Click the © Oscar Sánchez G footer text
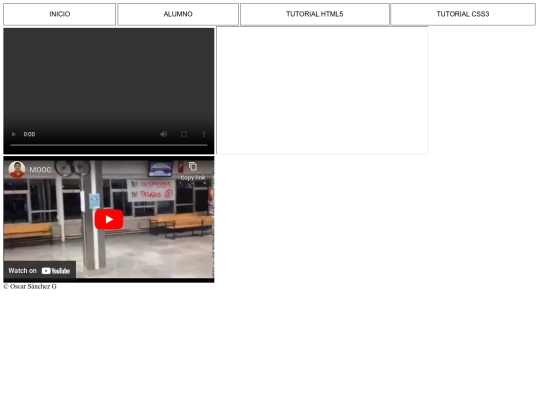Viewport: 540px width, 405px height. tap(30, 287)
